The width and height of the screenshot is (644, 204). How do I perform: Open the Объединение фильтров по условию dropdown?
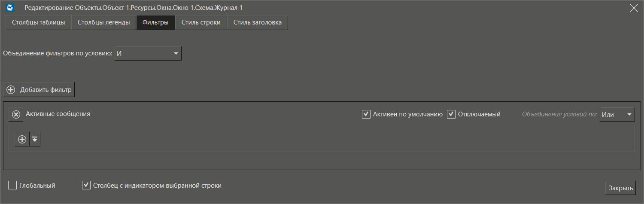(148, 54)
